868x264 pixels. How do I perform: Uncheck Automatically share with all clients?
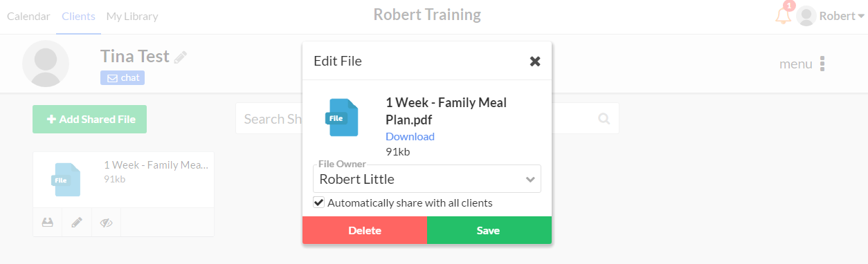click(318, 202)
